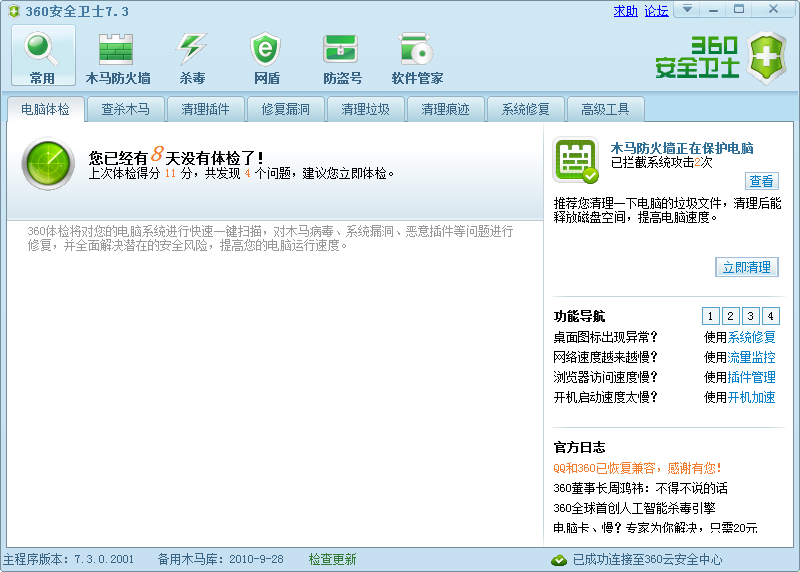Switch to the 清理插件 tab

tap(205, 109)
